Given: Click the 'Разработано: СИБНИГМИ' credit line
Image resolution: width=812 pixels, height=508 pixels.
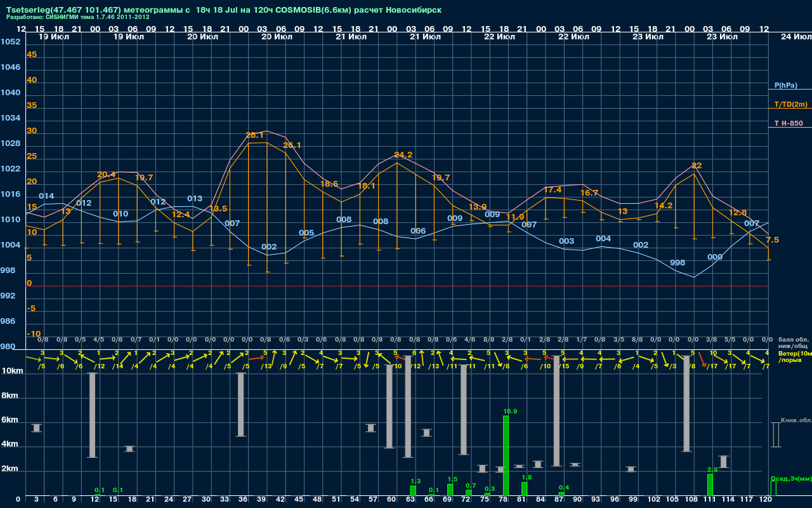Looking at the screenshot, I should 77,17.
